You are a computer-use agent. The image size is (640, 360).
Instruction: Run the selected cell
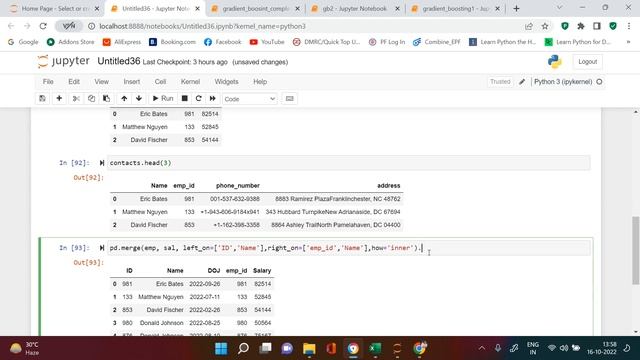pyautogui.click(x=163, y=98)
